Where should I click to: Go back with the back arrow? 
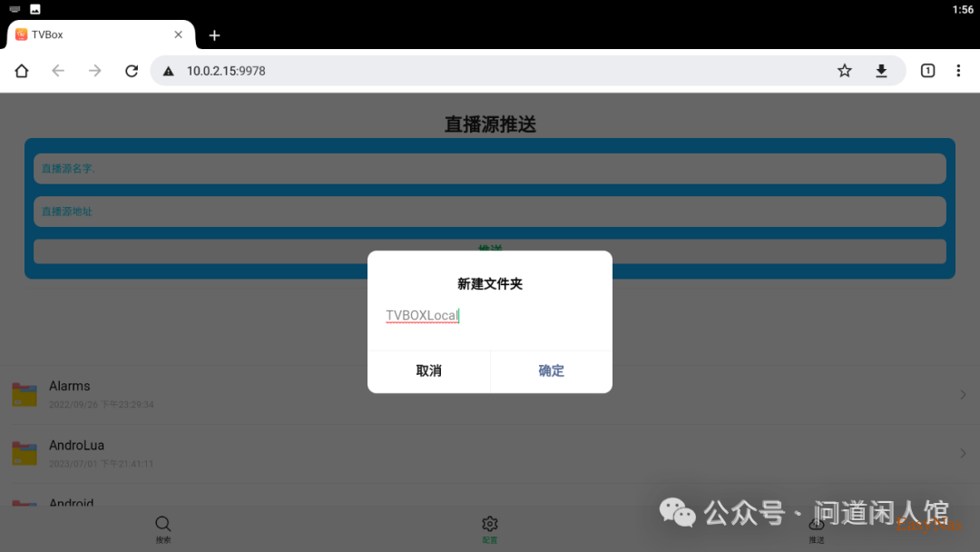click(x=58, y=71)
